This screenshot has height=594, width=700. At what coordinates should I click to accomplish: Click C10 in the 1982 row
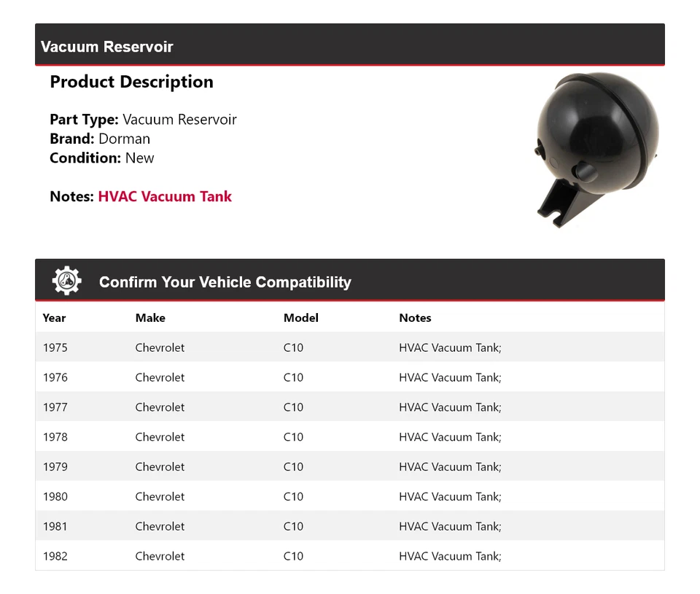tap(293, 556)
